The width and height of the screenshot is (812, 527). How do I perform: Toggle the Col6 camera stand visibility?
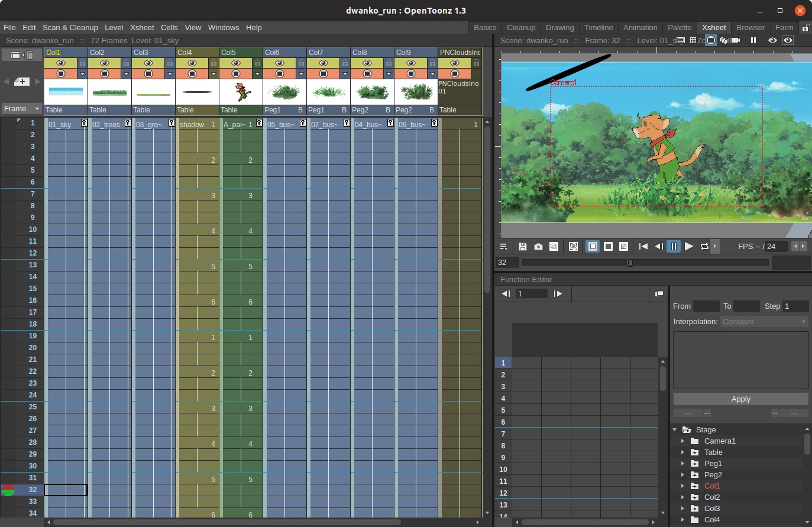(x=280, y=74)
